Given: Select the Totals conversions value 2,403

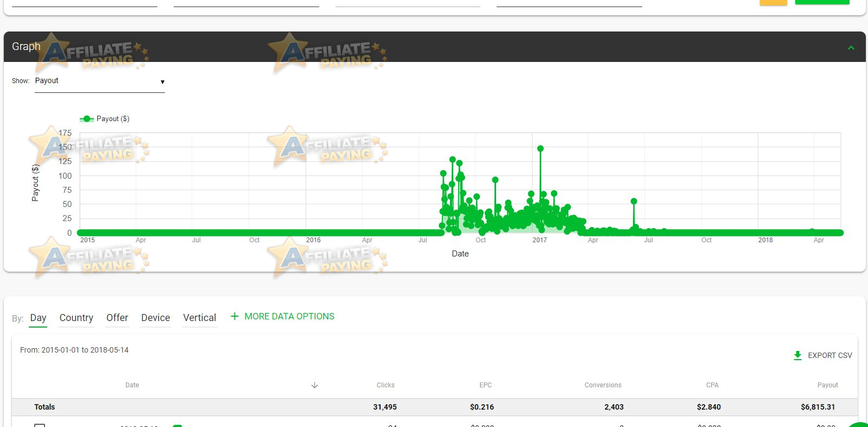Looking at the screenshot, I should point(614,407).
